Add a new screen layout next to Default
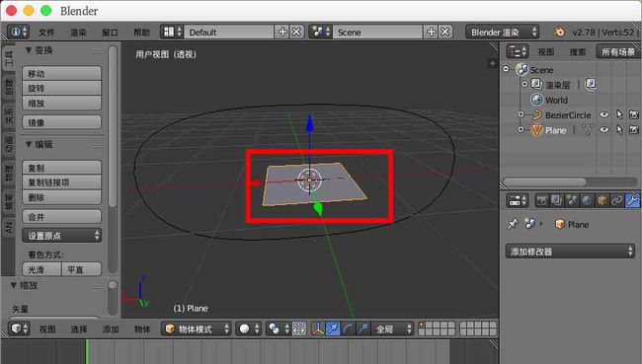Screen dimensions: 642x364 click(282, 32)
